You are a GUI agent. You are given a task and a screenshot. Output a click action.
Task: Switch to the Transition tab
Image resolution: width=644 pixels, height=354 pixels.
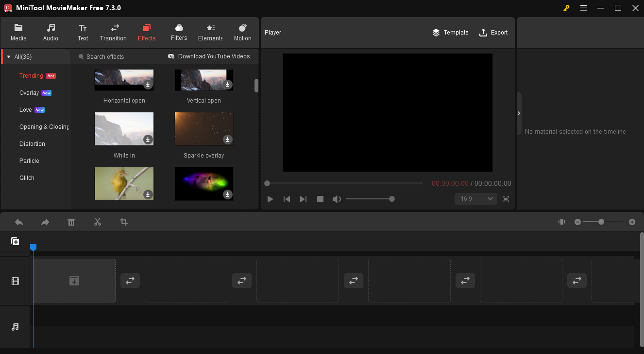(113, 33)
